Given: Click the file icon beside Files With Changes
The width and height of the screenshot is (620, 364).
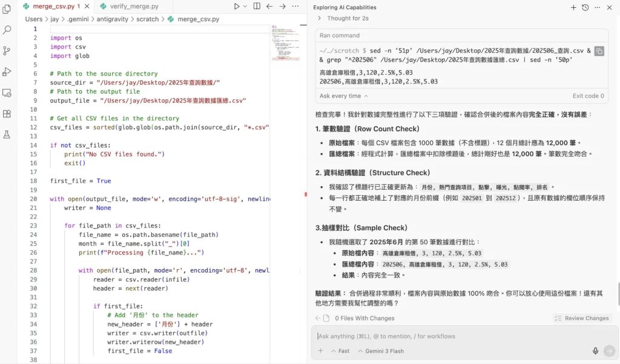Looking at the screenshot, I should (x=326, y=318).
